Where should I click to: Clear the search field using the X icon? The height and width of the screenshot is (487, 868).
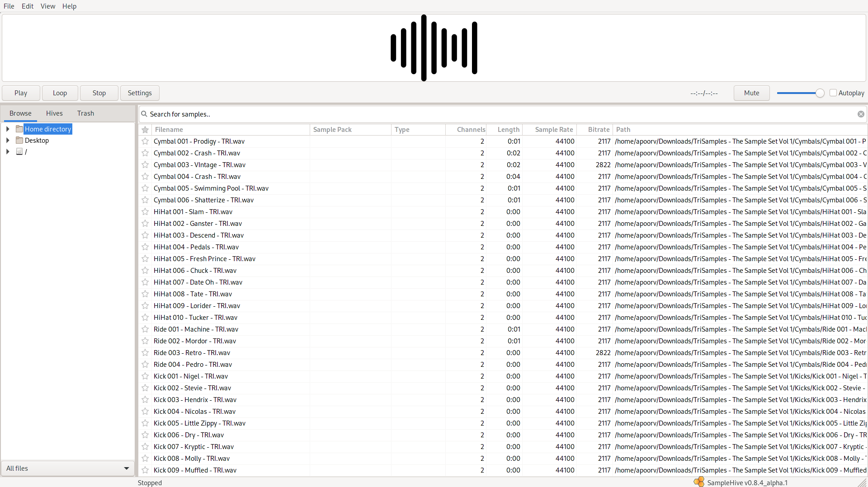click(861, 114)
